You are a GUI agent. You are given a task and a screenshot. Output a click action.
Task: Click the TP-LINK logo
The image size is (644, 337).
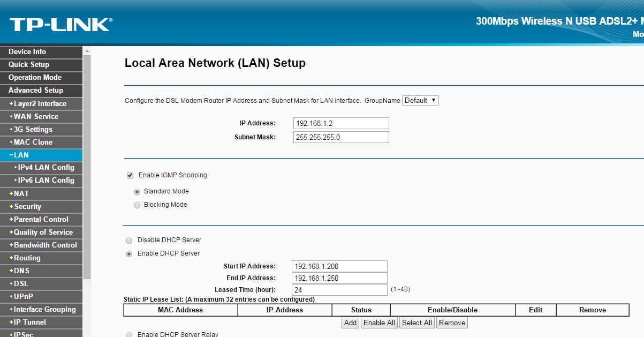(x=60, y=25)
